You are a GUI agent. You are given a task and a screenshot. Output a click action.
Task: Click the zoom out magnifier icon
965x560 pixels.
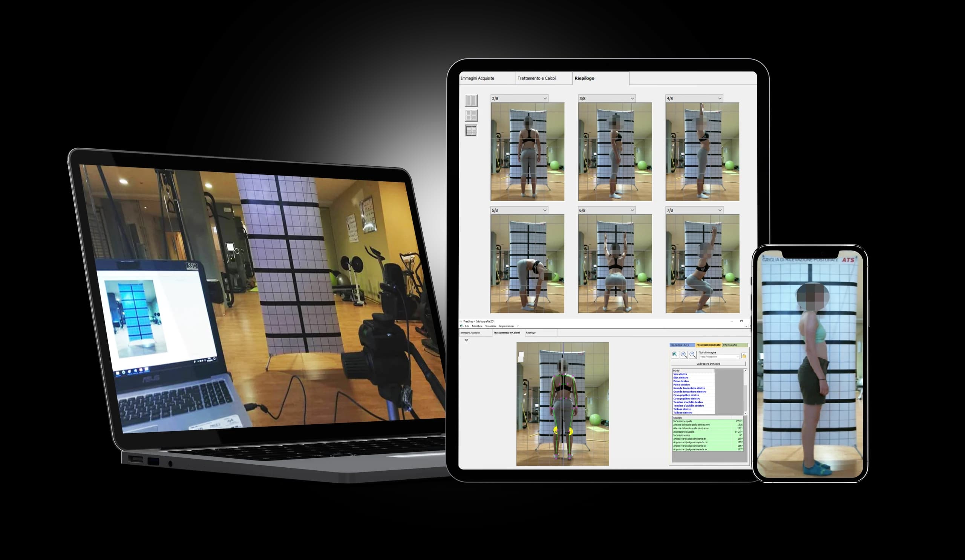(x=692, y=355)
